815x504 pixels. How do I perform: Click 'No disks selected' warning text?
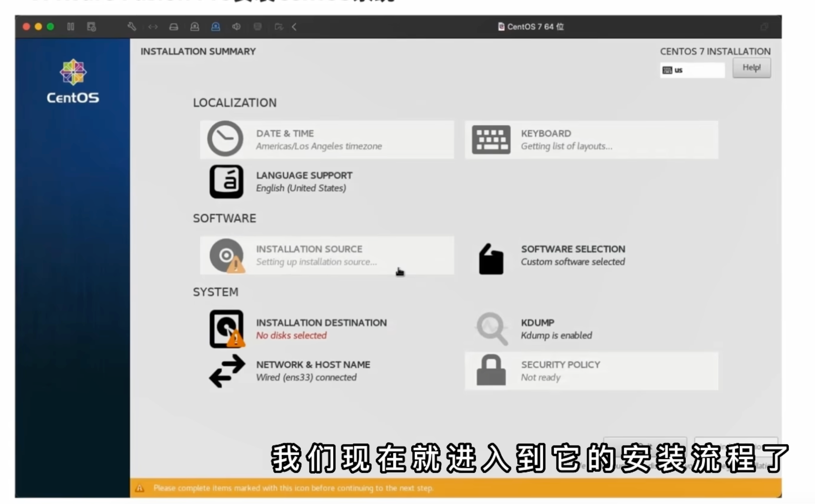click(x=292, y=336)
